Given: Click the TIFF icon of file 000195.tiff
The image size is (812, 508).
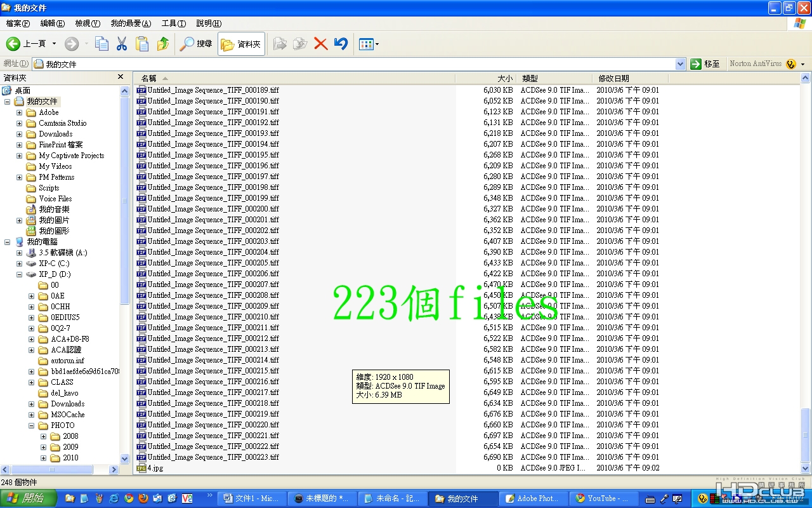Looking at the screenshot, I should point(141,155).
